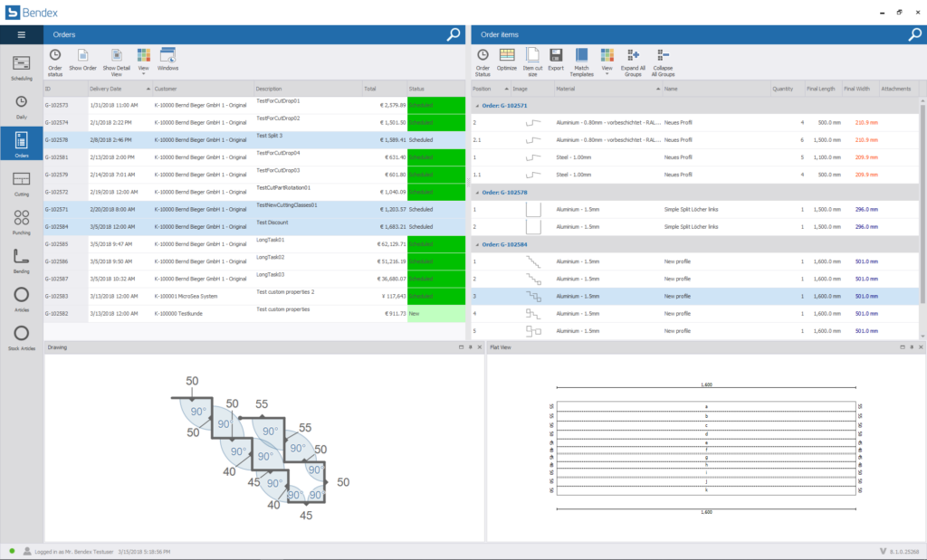The height and width of the screenshot is (560, 927).
Task: Open the Bending sidebar section
Action: tap(22, 260)
